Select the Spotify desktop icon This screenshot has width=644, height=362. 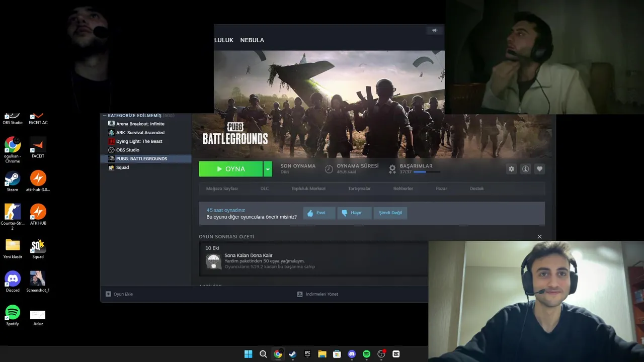click(13, 315)
